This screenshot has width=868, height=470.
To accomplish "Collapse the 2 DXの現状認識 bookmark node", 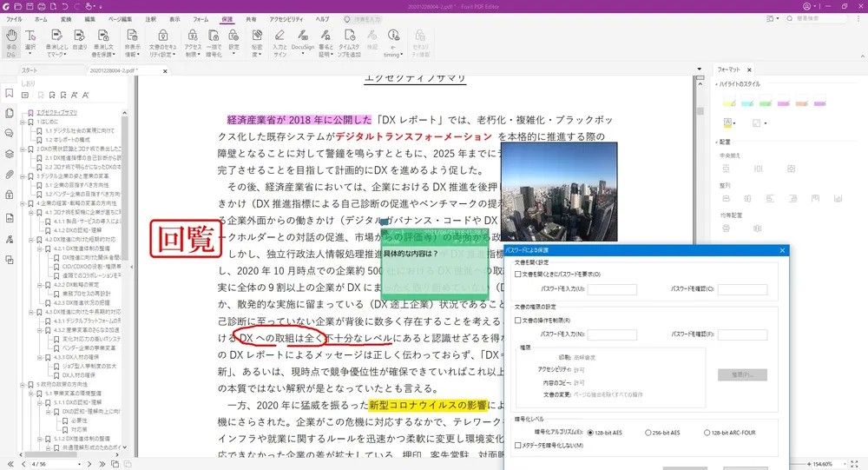I will point(23,149).
